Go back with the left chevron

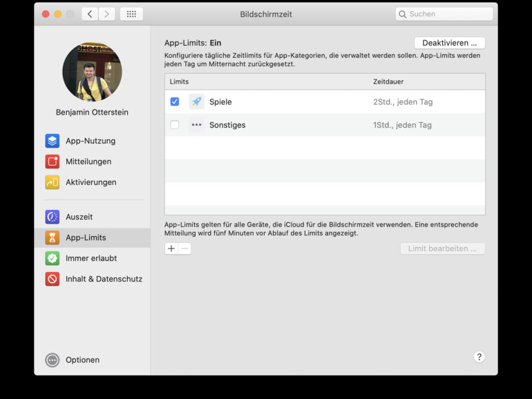point(90,14)
